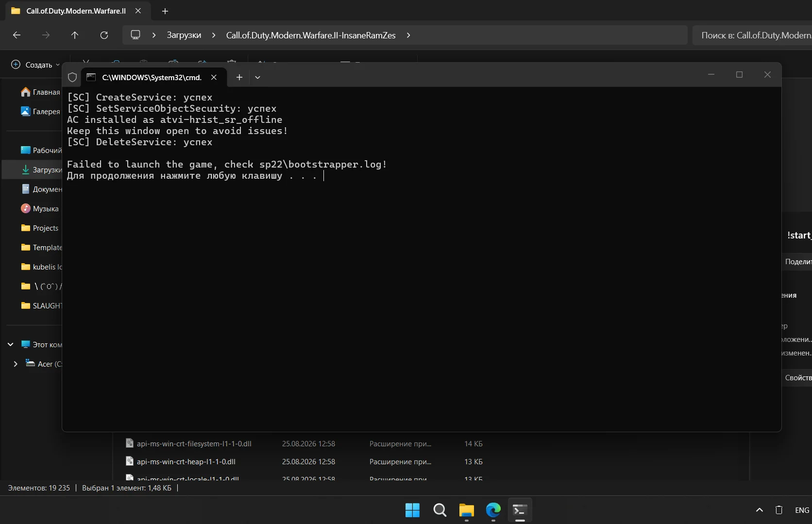Click the Поделиться button in details pane
Image resolution: width=812 pixels, height=524 pixels.
797,261
